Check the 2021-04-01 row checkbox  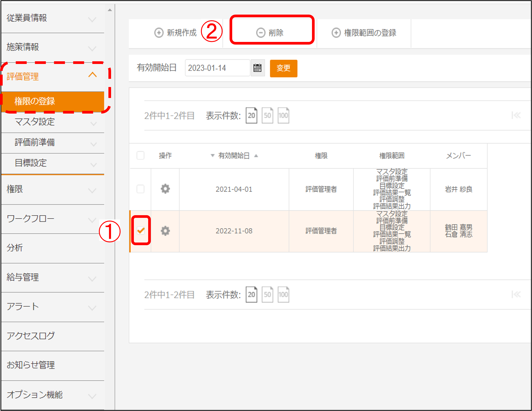pyautogui.click(x=140, y=189)
